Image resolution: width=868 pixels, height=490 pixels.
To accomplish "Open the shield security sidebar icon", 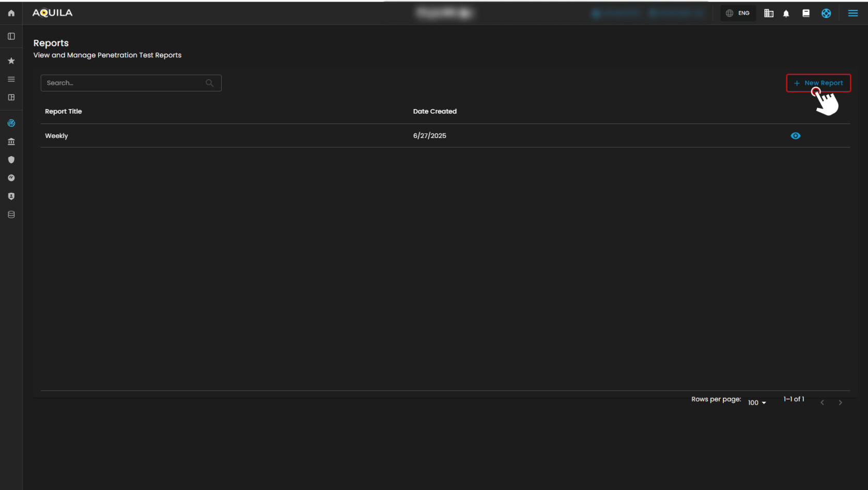I will (x=11, y=160).
